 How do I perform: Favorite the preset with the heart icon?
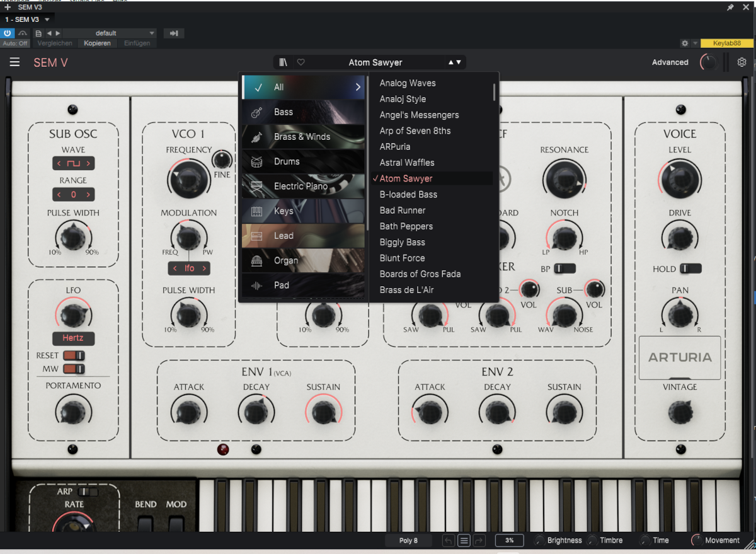click(301, 62)
